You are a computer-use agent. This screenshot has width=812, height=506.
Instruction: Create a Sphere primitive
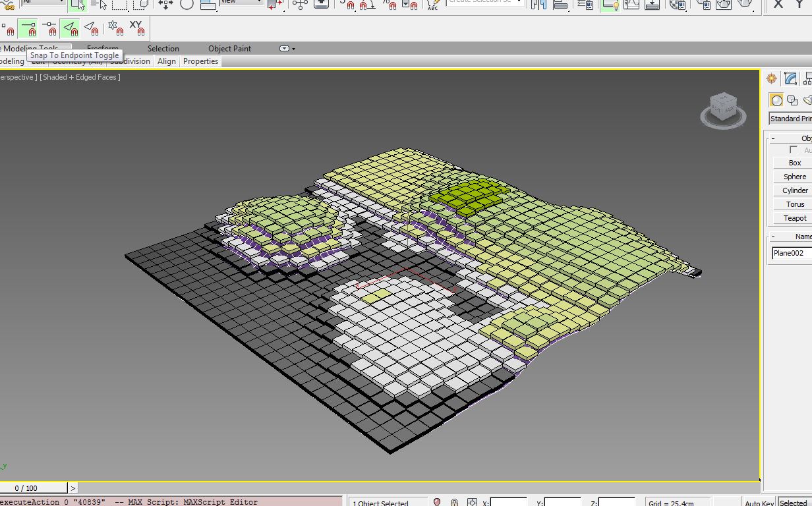click(795, 177)
